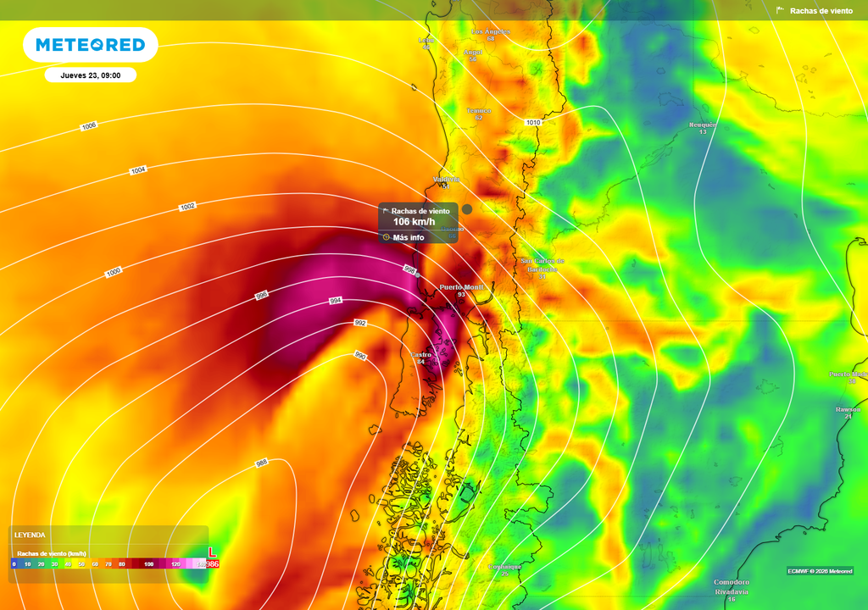
Task: Click the red 986 pressure value
Action: coord(212,563)
